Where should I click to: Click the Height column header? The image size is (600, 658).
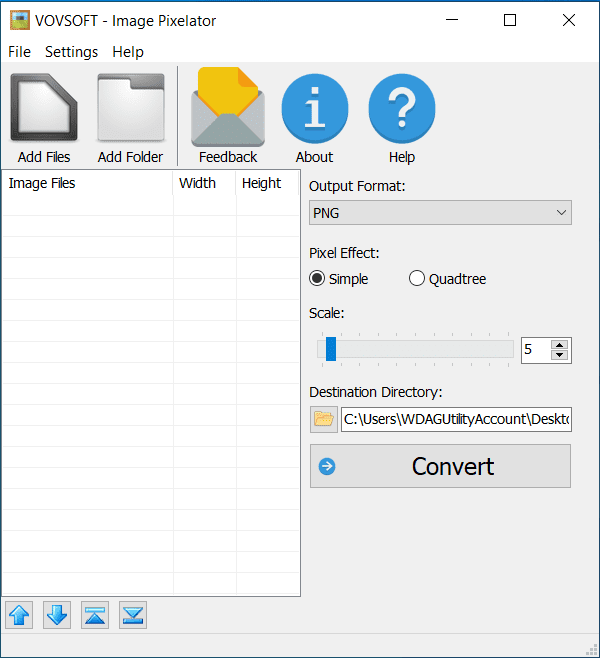point(267,183)
